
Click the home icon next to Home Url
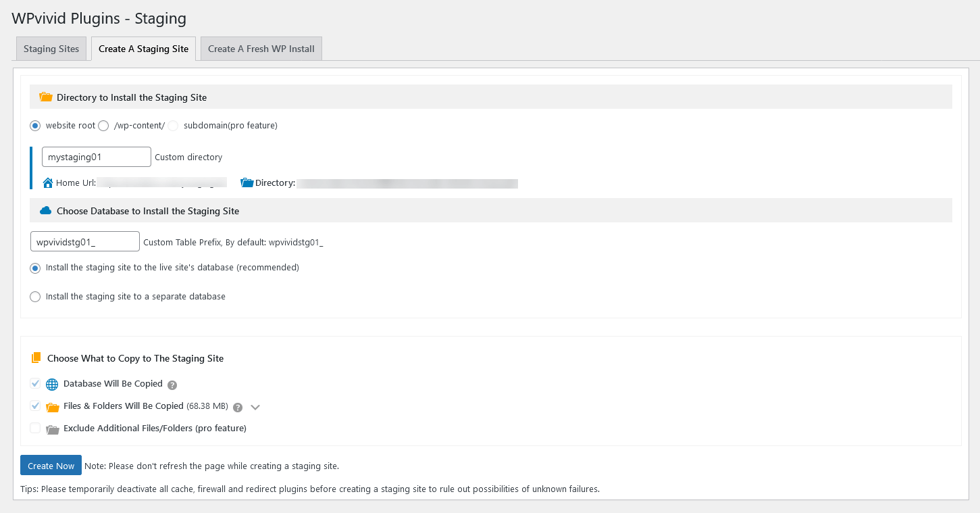coord(48,182)
